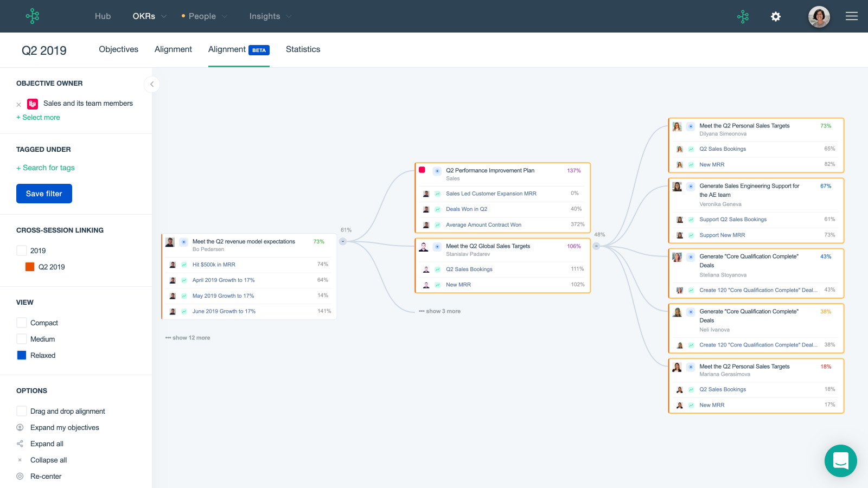Click the profile avatar in the top bar
The image size is (868, 488).
click(819, 17)
